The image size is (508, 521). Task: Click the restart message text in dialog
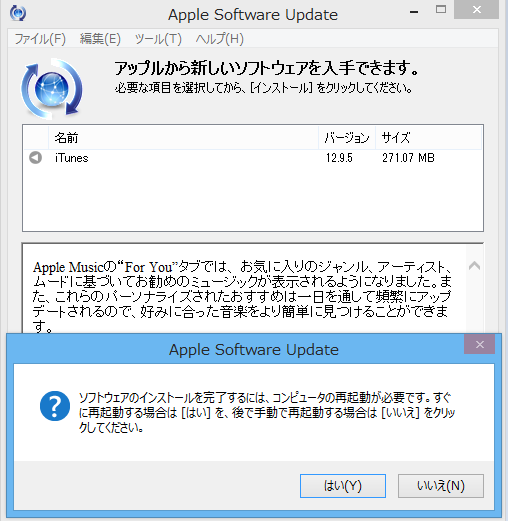(267, 412)
